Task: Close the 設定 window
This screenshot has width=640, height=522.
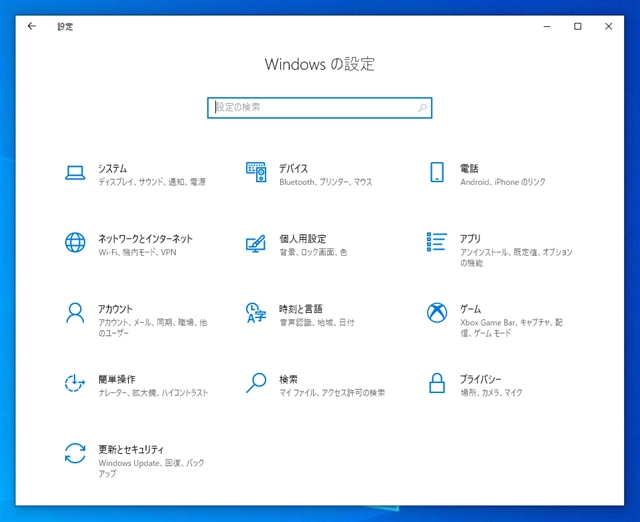Action: click(608, 27)
